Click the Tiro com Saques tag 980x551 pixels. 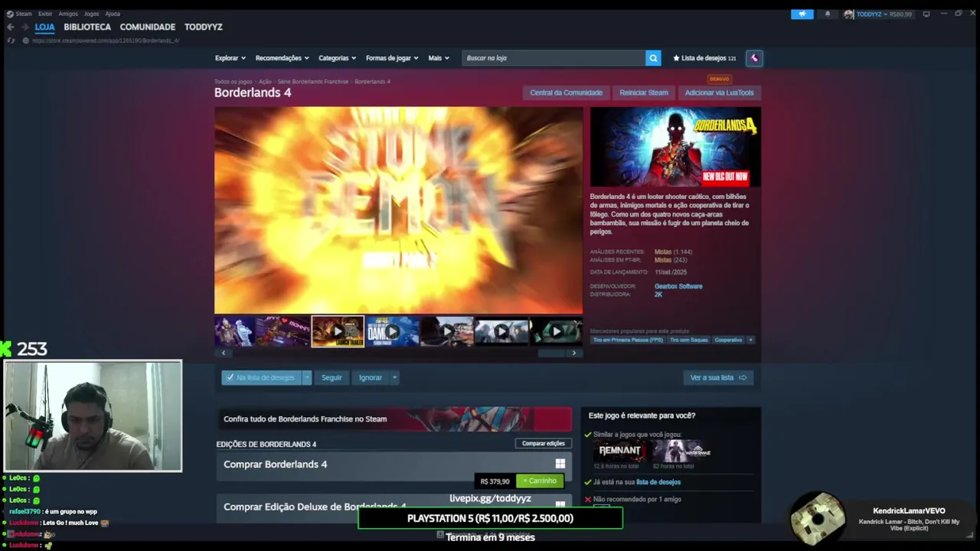click(x=688, y=340)
